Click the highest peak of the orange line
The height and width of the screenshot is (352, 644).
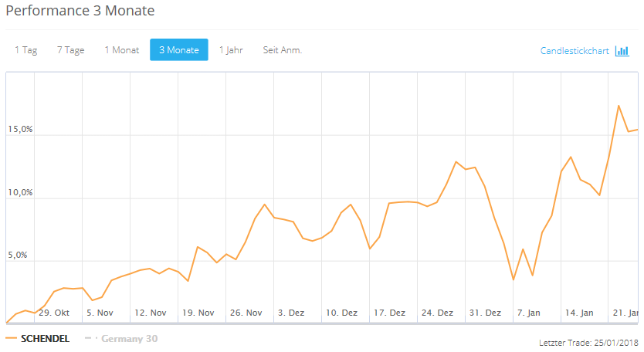[619, 106]
